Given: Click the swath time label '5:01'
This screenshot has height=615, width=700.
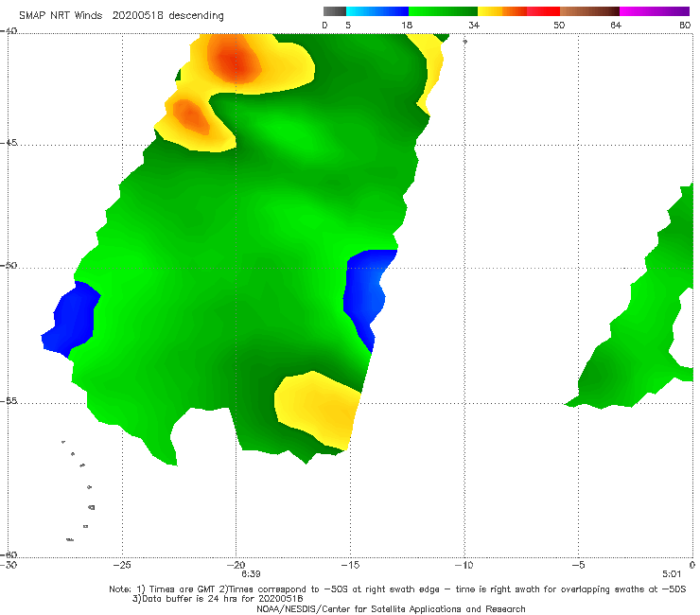Looking at the screenshot, I should pos(672,574).
